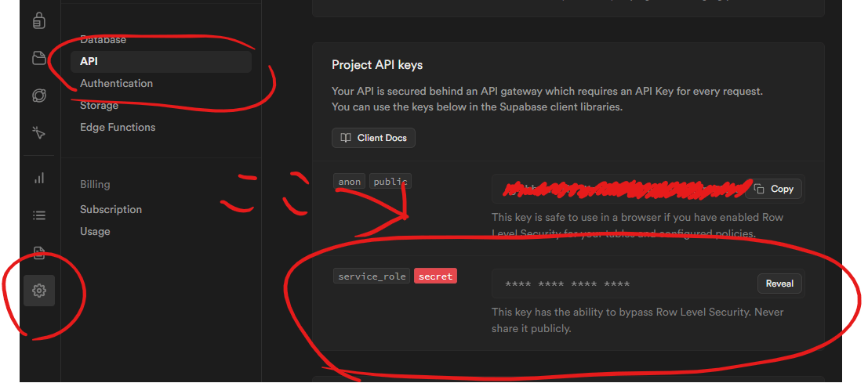Select Storage in the settings menu
This screenshot has width=868, height=383.
(99, 105)
